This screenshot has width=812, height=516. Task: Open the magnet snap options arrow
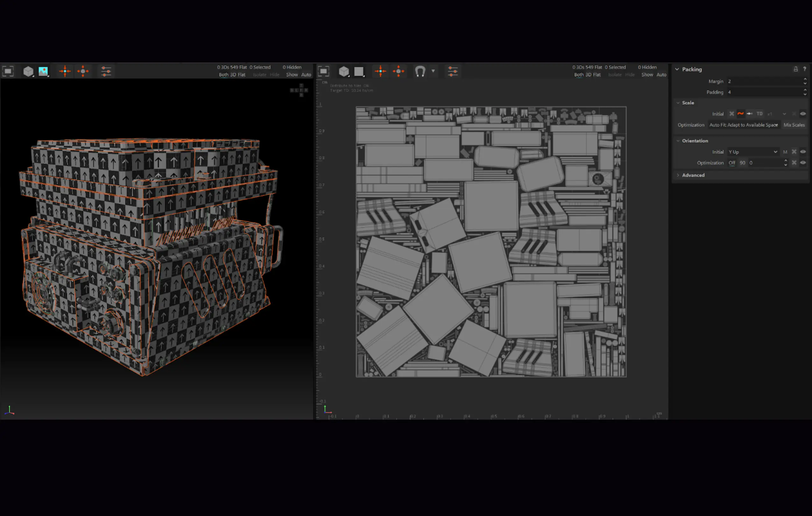pos(433,71)
